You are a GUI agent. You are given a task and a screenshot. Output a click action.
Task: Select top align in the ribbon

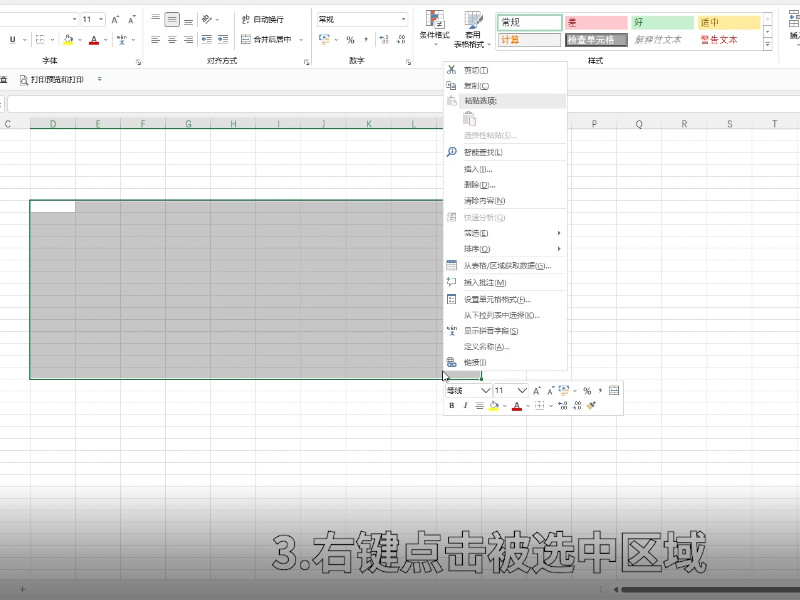156,20
